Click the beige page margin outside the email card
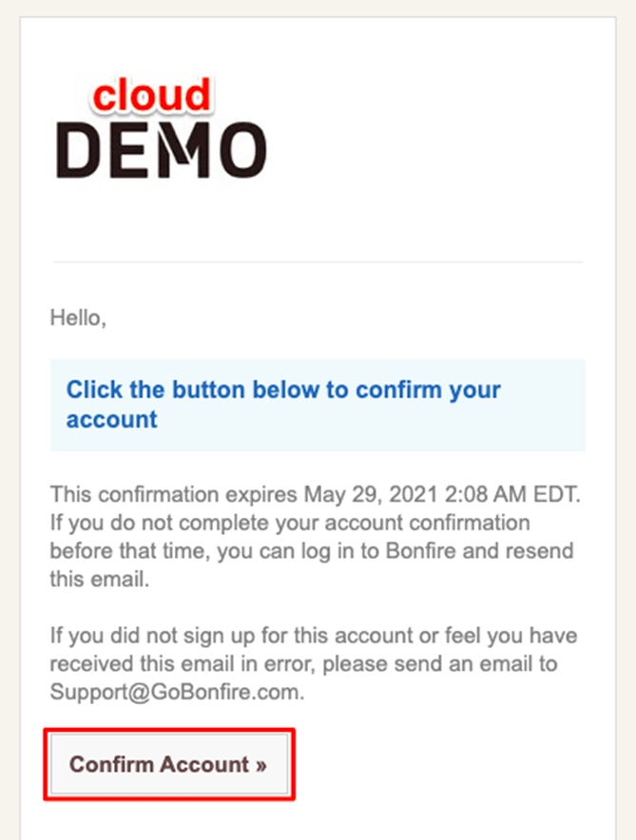This screenshot has width=636, height=840. click(x=10, y=429)
